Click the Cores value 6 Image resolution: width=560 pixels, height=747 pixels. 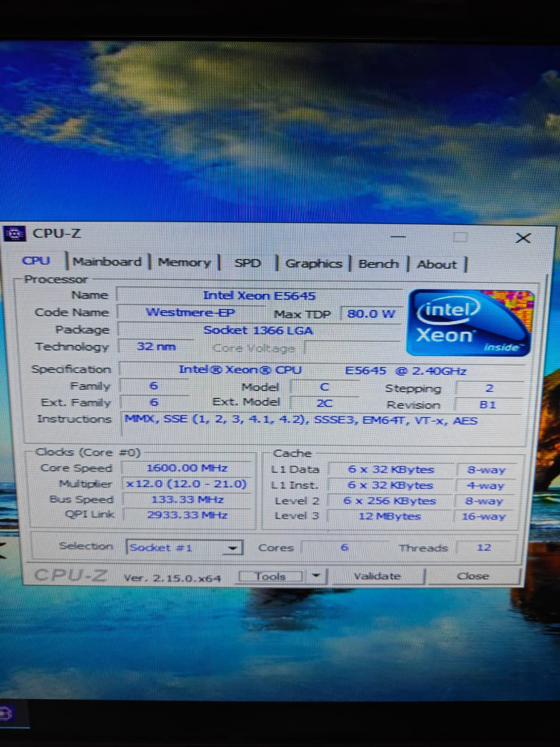pos(344,547)
